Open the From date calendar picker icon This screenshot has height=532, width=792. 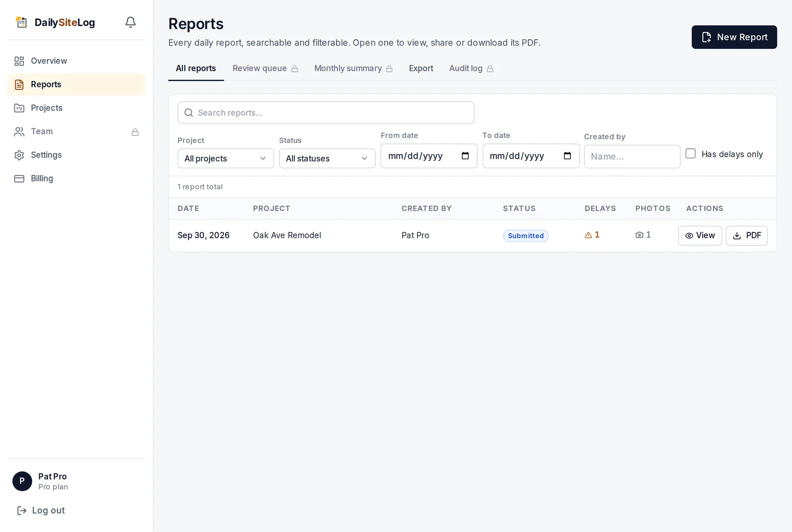point(465,156)
